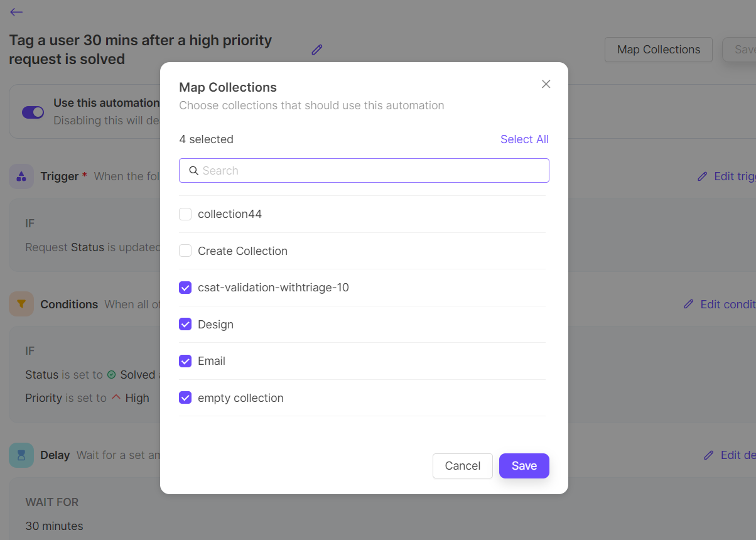Check the collection44 checkbox
This screenshot has height=540, width=756.
185,214
